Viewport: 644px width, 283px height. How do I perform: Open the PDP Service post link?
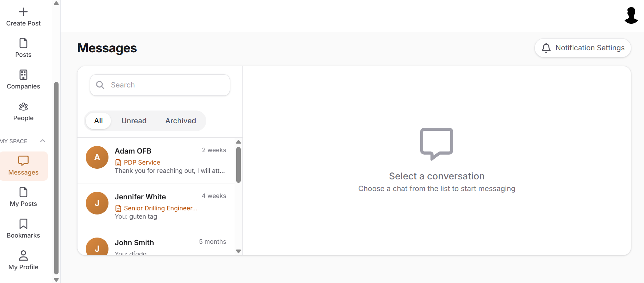tap(142, 163)
